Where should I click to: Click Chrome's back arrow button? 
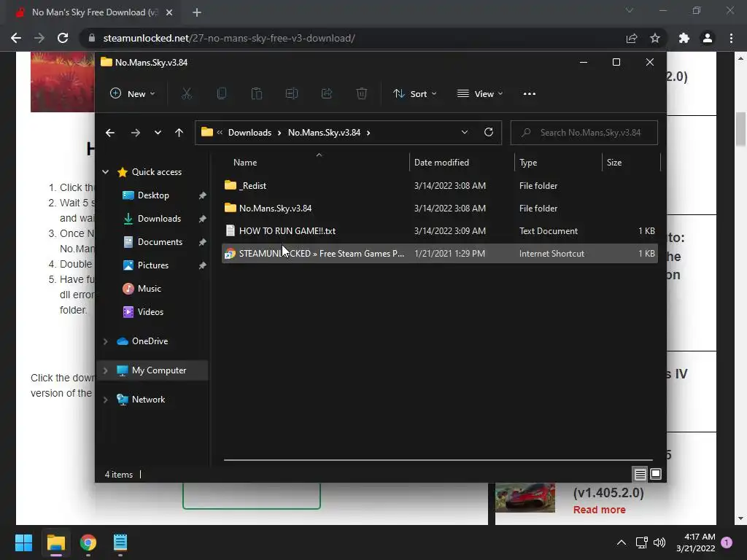point(16,38)
